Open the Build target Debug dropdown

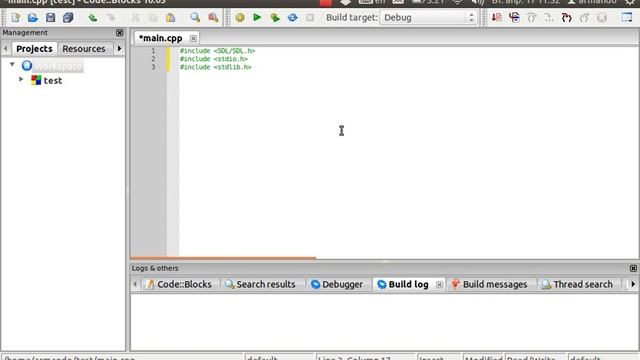(429, 18)
